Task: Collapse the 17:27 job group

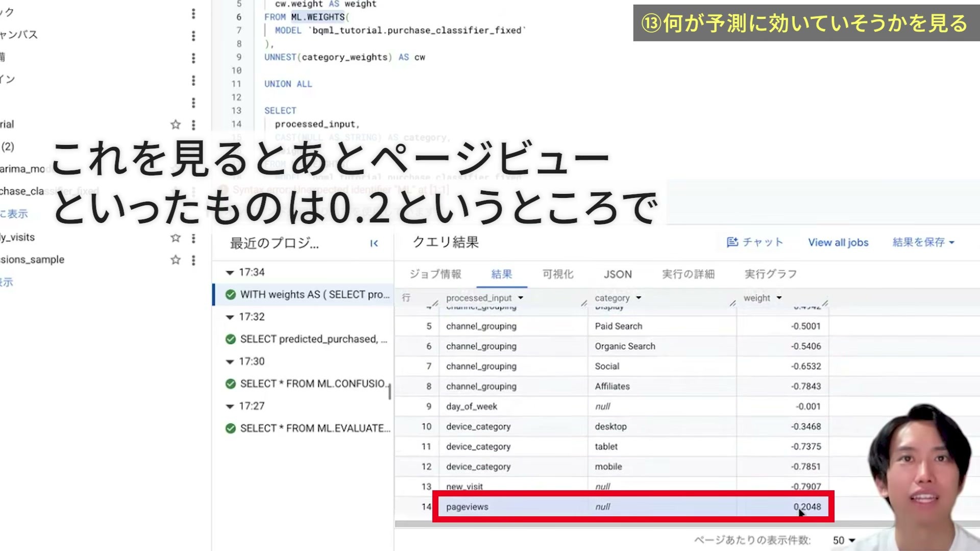Action: (x=230, y=407)
